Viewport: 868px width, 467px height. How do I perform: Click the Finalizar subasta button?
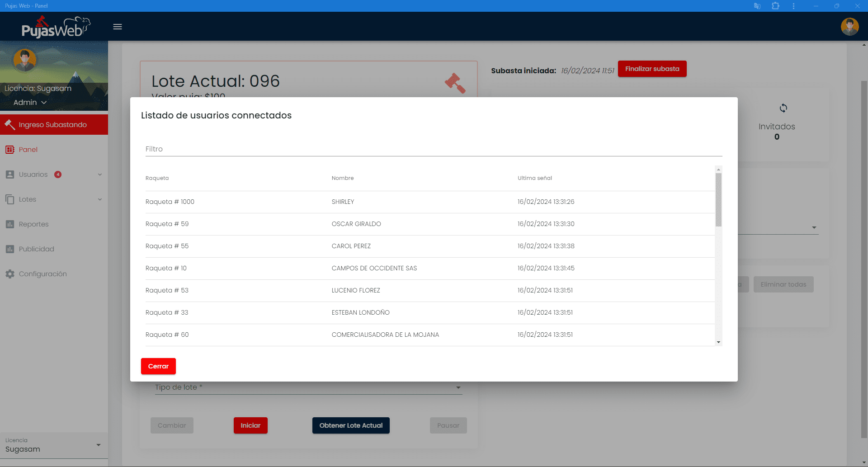point(652,69)
